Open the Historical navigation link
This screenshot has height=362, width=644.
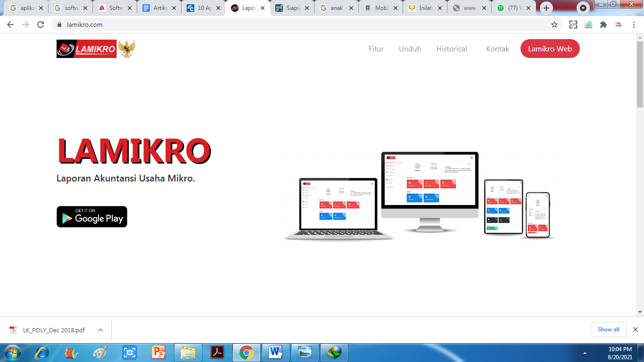[452, 49]
